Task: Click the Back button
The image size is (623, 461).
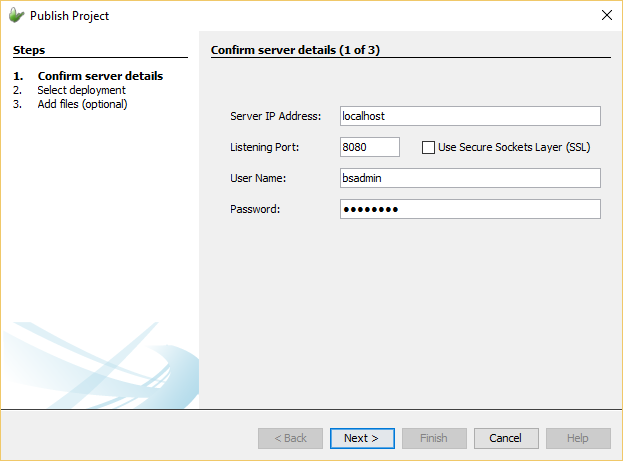Action: (290, 438)
